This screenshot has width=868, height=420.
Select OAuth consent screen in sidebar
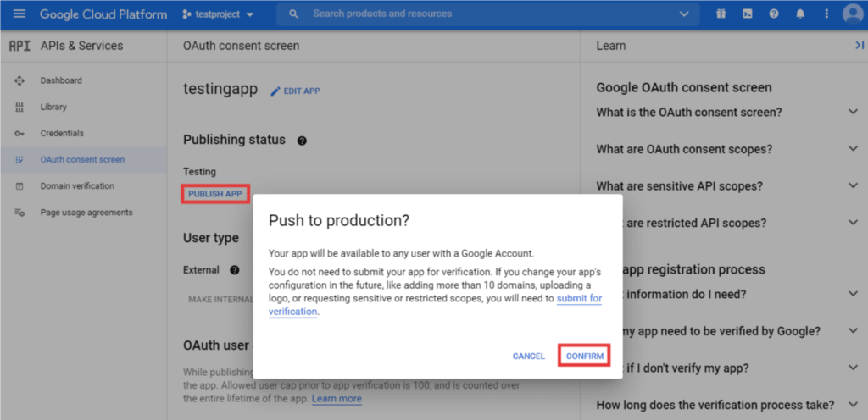click(x=82, y=160)
